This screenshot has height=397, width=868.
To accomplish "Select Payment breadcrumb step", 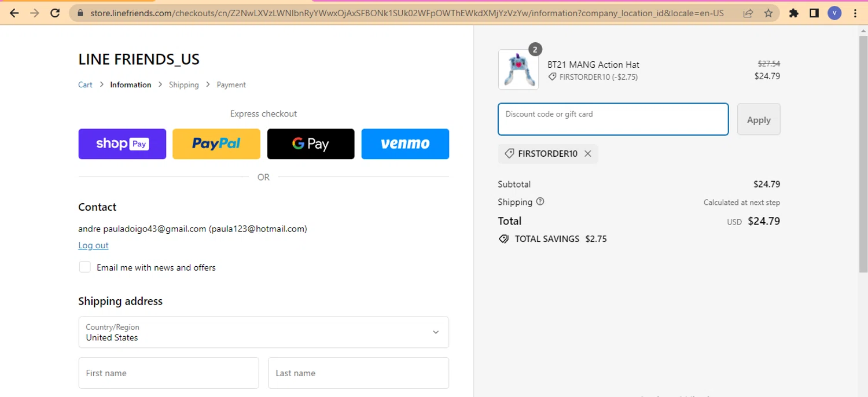I will tap(231, 84).
